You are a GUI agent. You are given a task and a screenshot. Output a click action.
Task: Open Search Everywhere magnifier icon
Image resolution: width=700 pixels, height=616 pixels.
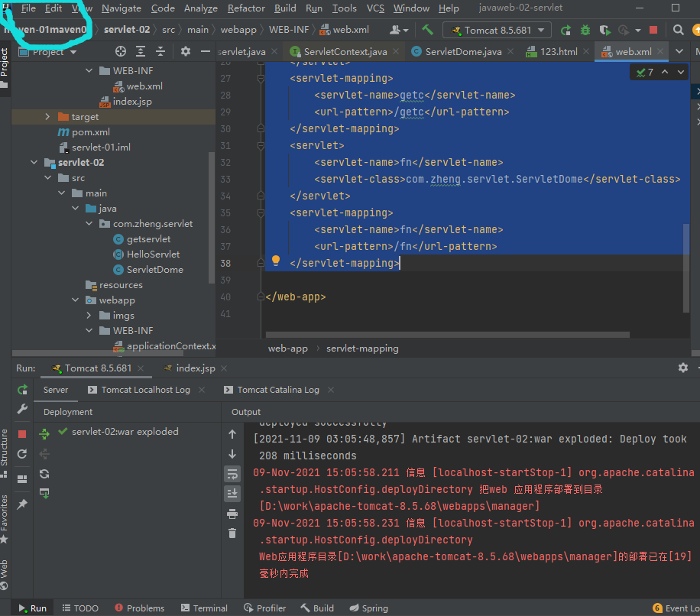coord(679,31)
